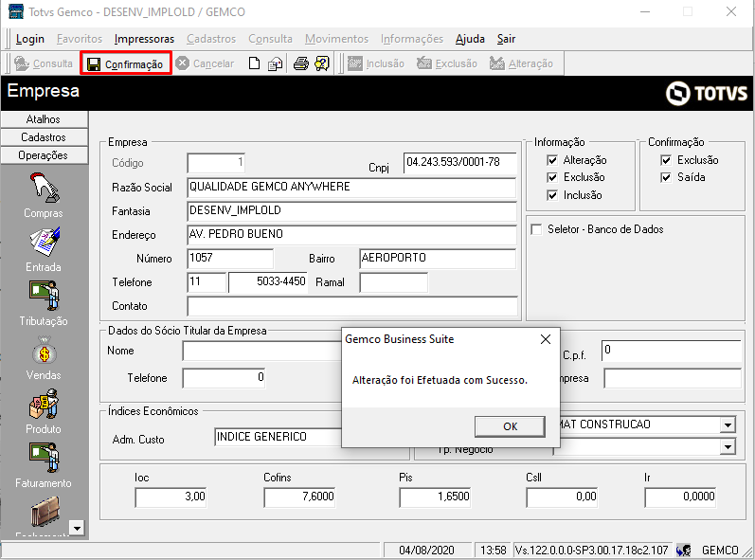
Task: Select the Operações sidebar tab
Action: [x=44, y=155]
